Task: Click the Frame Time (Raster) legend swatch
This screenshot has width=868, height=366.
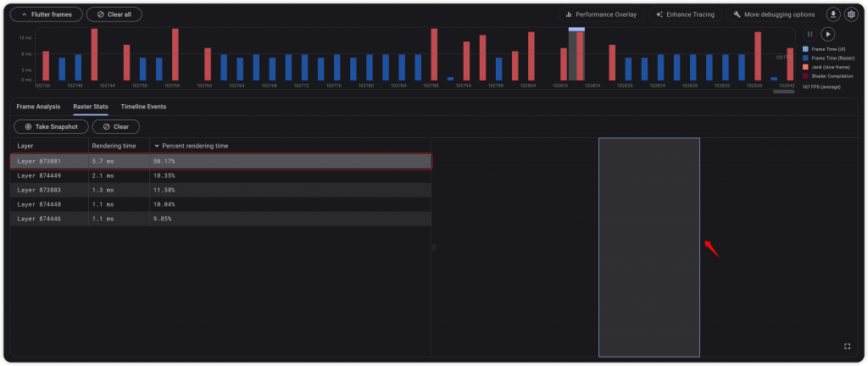Action: pos(805,58)
